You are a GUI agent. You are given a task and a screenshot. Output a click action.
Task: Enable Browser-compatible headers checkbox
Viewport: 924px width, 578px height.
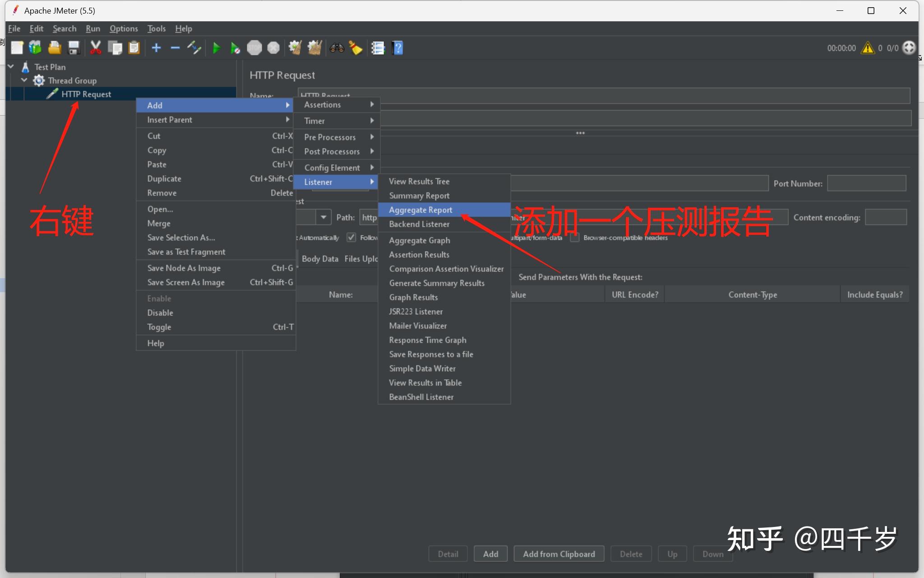(574, 238)
